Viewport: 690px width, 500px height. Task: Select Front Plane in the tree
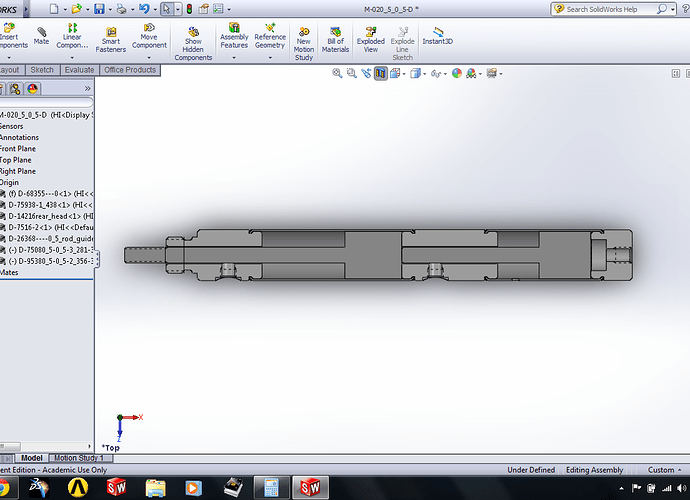coord(18,149)
